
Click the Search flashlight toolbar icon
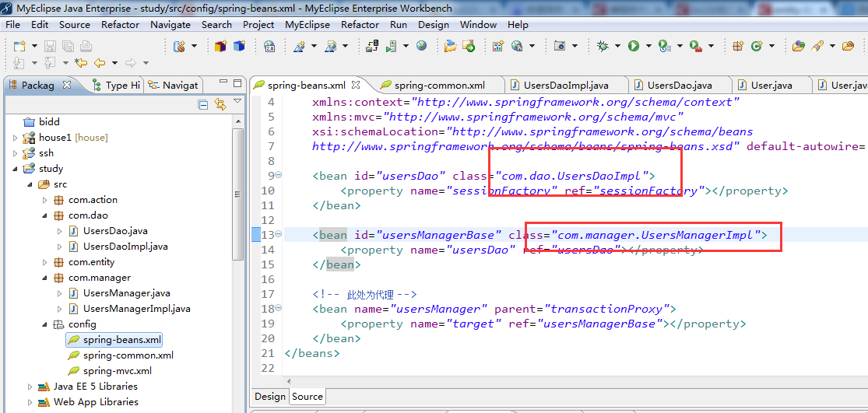[x=818, y=47]
